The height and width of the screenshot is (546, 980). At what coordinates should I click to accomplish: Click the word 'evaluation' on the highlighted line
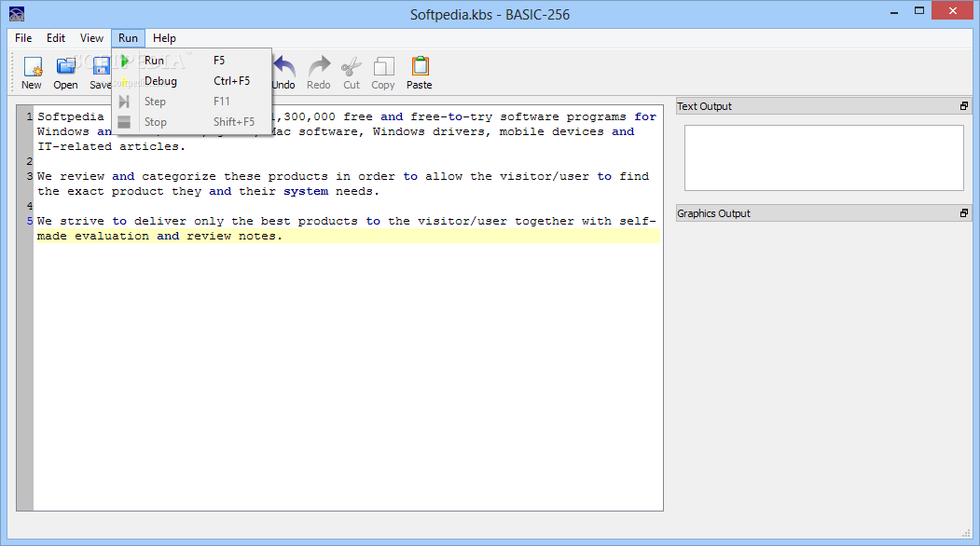tap(112, 236)
